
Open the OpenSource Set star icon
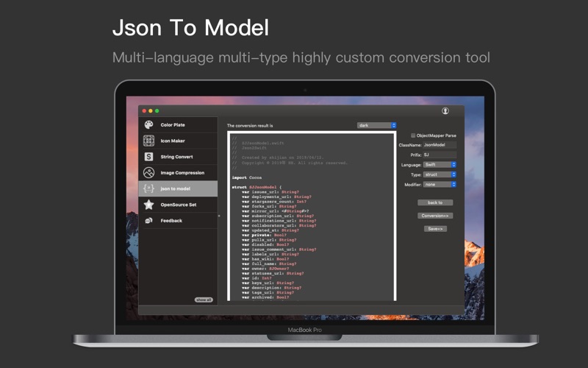click(149, 205)
